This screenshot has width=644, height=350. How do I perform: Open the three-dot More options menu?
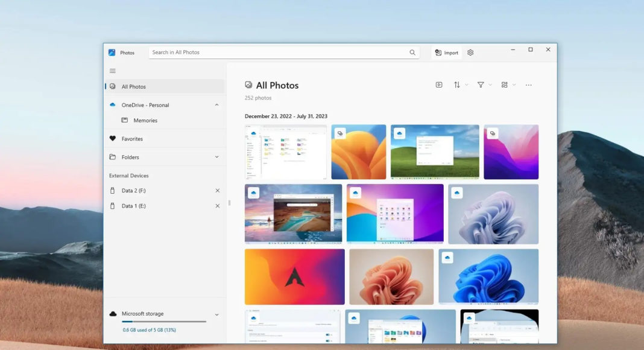point(529,85)
